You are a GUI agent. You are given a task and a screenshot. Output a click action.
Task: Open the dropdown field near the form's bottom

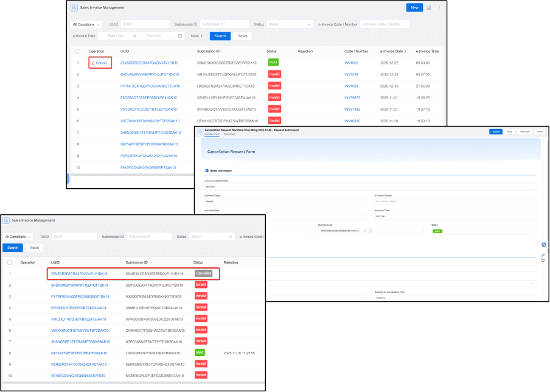coord(402,283)
